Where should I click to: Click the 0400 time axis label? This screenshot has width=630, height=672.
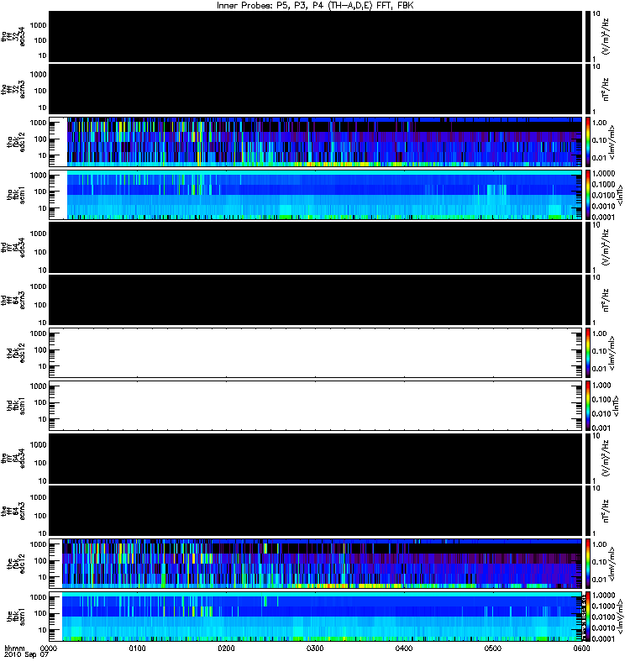click(x=404, y=648)
